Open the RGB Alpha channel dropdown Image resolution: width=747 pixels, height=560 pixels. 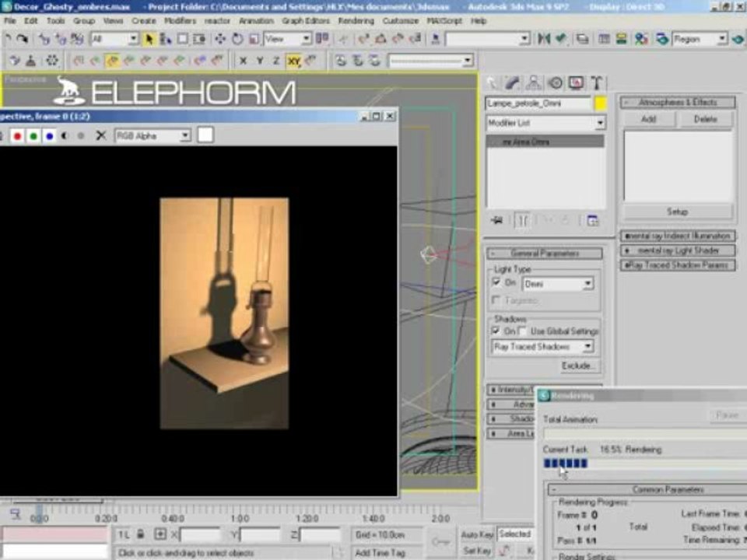pyautogui.click(x=153, y=136)
